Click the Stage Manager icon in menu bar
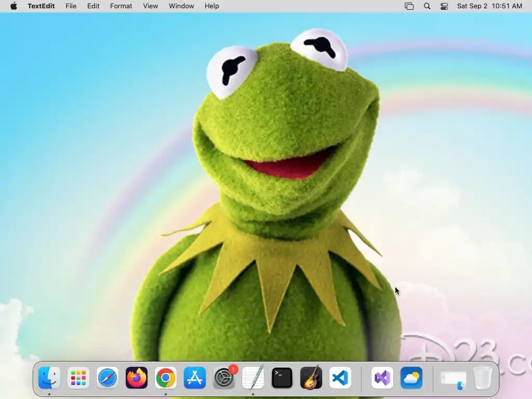This screenshot has height=399, width=532. point(409,6)
